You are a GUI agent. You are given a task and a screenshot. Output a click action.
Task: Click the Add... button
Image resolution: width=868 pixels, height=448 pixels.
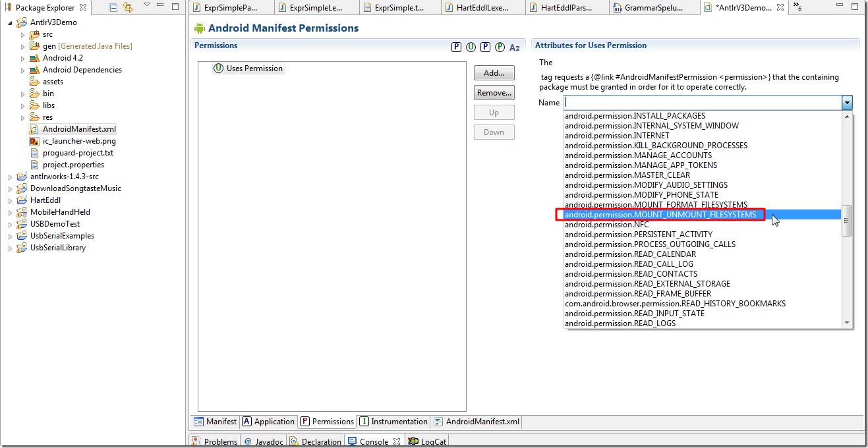494,73
